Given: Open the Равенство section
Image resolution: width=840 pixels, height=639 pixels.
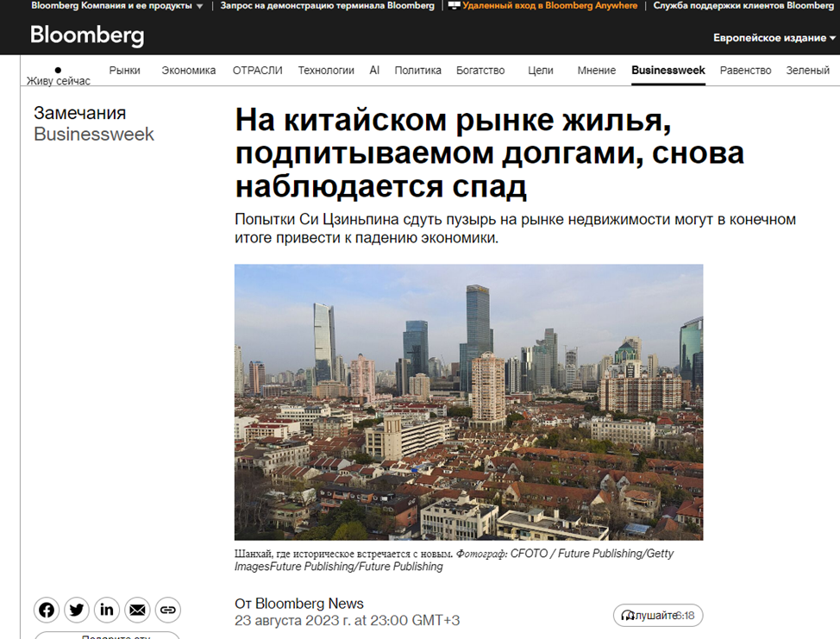Looking at the screenshot, I should coord(745,70).
